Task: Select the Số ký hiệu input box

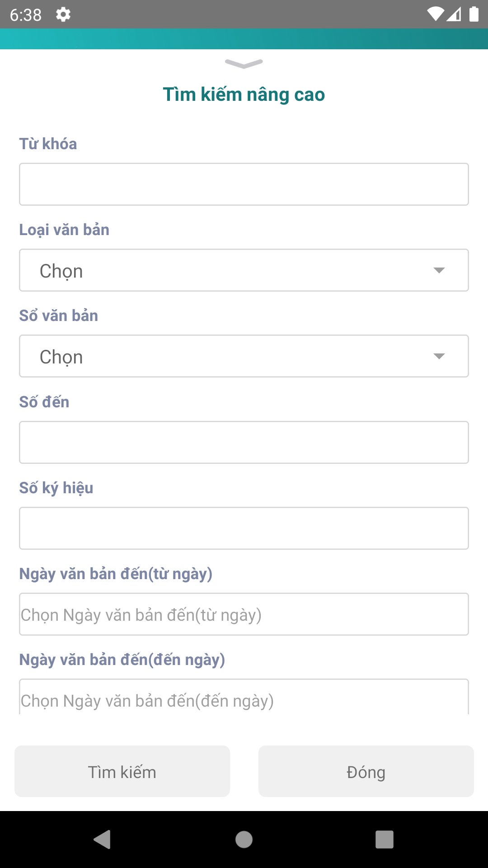Action: click(244, 528)
